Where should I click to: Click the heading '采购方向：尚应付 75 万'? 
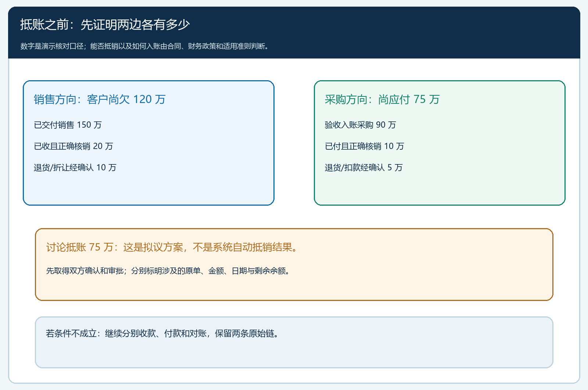(x=382, y=99)
